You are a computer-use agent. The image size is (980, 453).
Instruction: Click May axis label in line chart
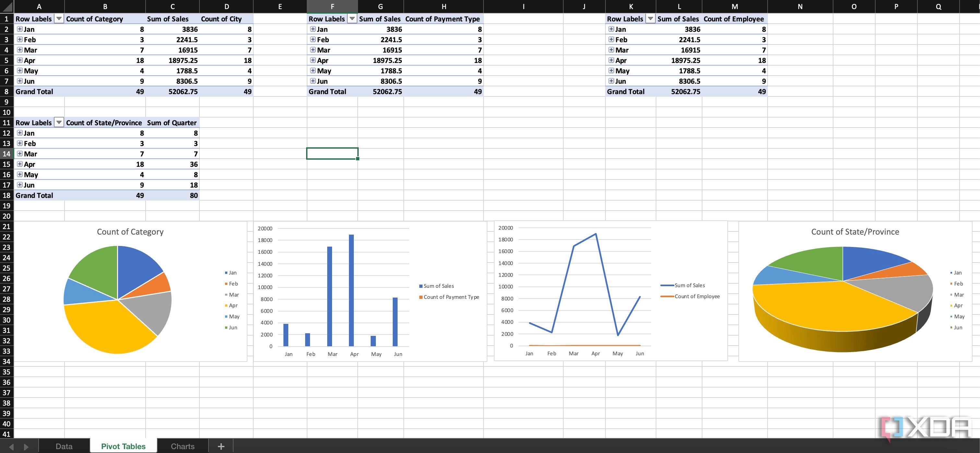coord(617,353)
